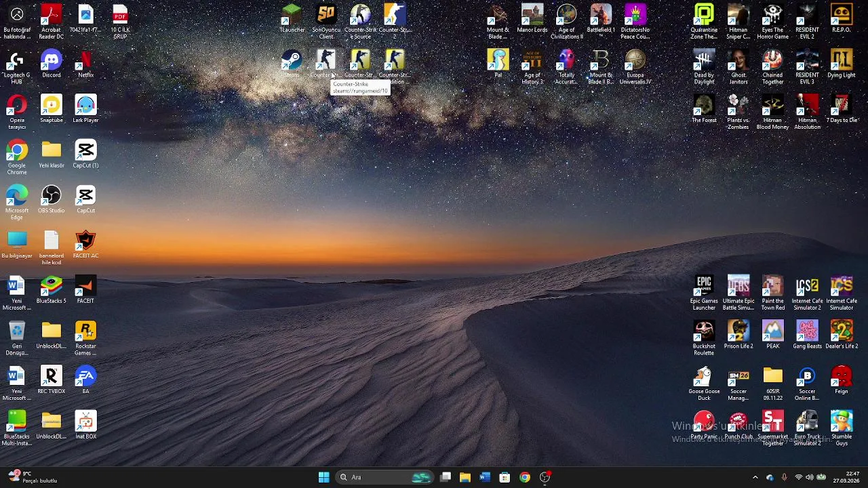This screenshot has width=868, height=488.
Task: Open the Pal game icon
Action: coord(498,64)
